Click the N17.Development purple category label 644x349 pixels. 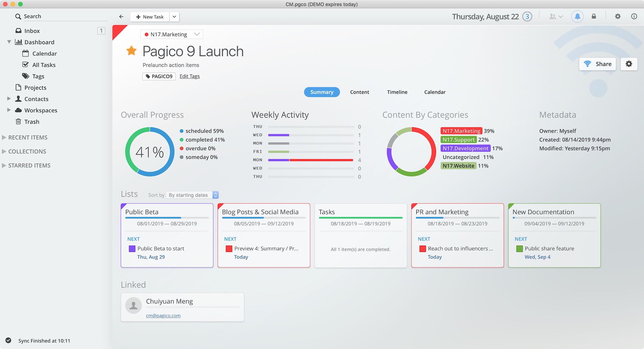pos(466,148)
